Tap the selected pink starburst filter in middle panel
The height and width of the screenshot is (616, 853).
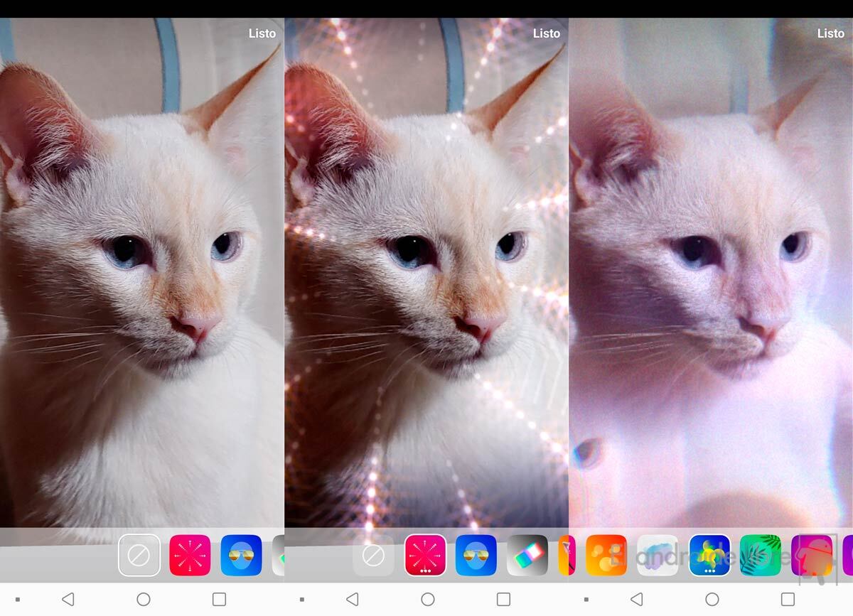[x=425, y=555]
